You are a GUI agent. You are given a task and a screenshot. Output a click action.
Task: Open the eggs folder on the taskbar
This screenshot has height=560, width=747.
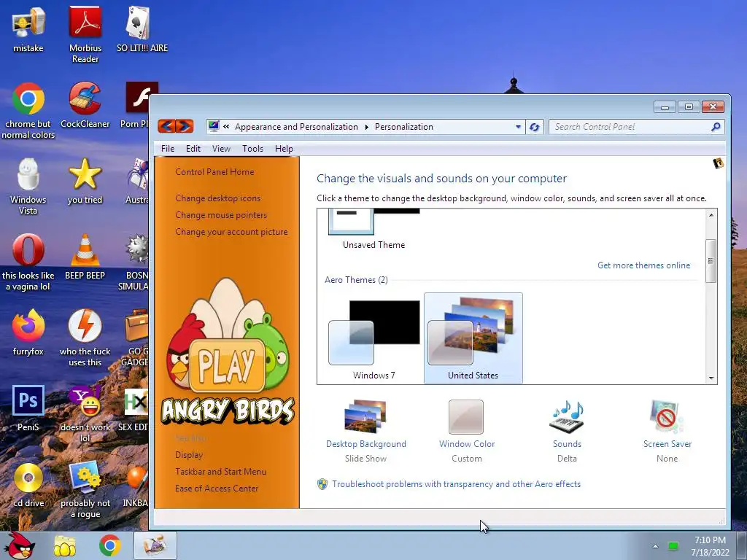(x=65, y=545)
